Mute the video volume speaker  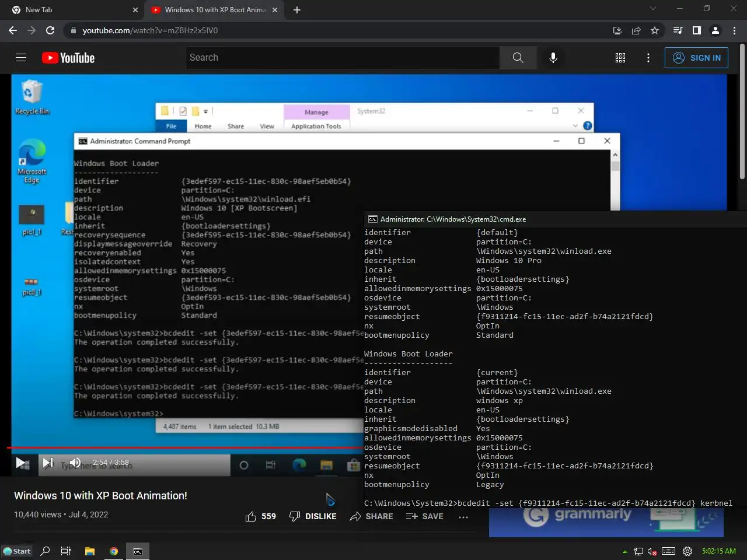pos(75,463)
